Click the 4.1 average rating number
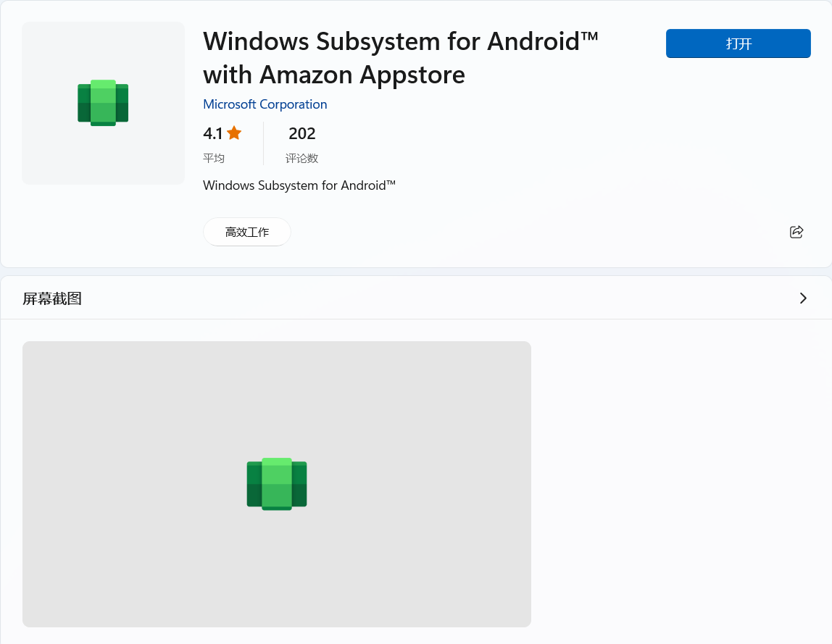 click(x=213, y=133)
